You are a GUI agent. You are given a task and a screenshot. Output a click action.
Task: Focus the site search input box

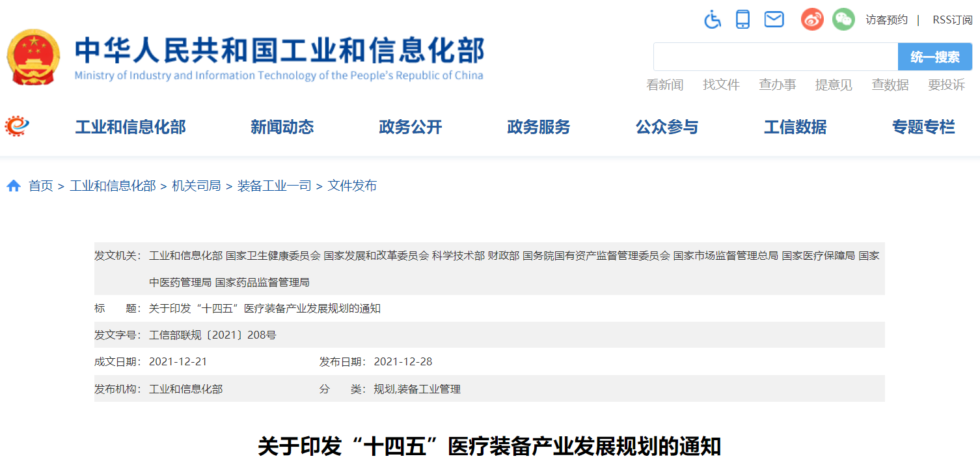click(776, 57)
